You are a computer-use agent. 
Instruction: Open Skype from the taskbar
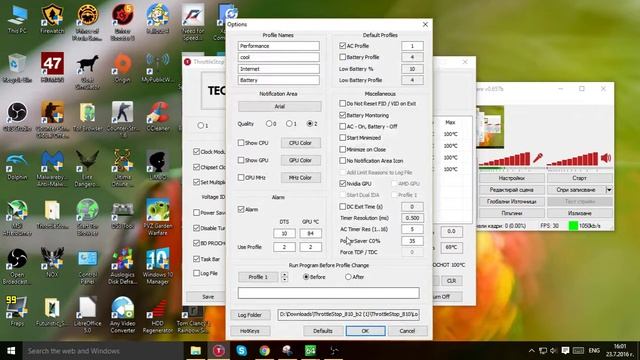click(x=241, y=351)
